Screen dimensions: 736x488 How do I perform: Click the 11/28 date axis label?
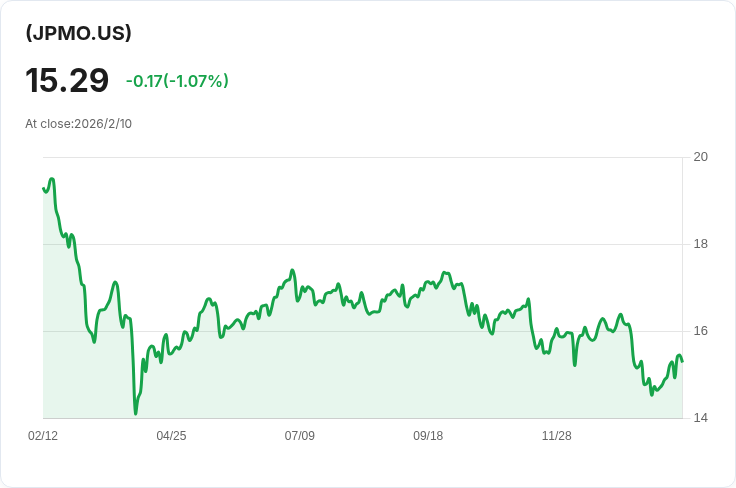[556, 436]
